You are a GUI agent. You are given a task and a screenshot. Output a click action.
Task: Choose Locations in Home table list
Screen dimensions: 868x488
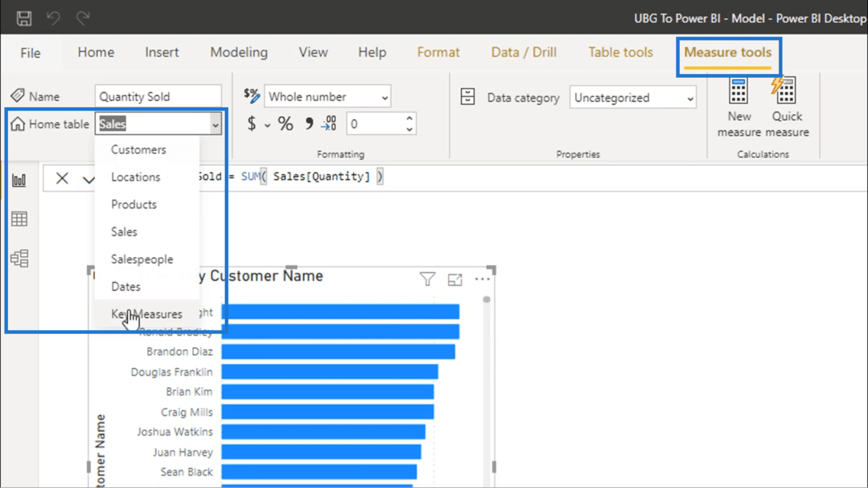tap(147, 177)
